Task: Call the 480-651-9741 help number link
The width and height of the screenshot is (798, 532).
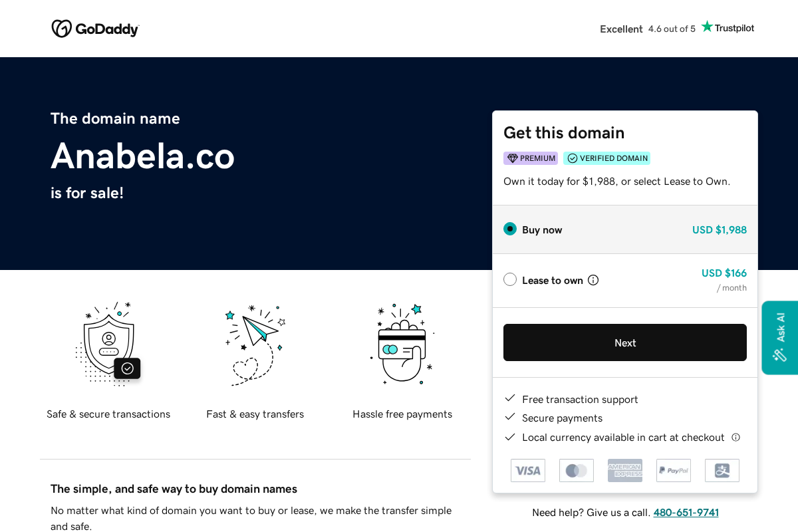Action: (x=686, y=512)
